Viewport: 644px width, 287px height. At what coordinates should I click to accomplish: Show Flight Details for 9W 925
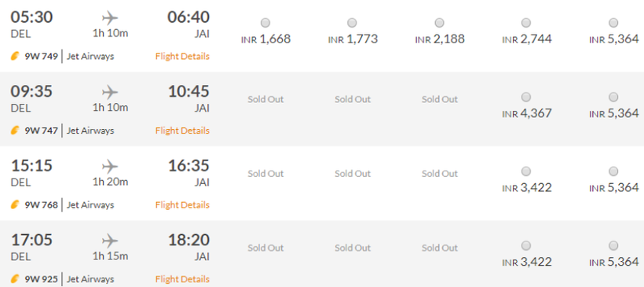point(182,279)
